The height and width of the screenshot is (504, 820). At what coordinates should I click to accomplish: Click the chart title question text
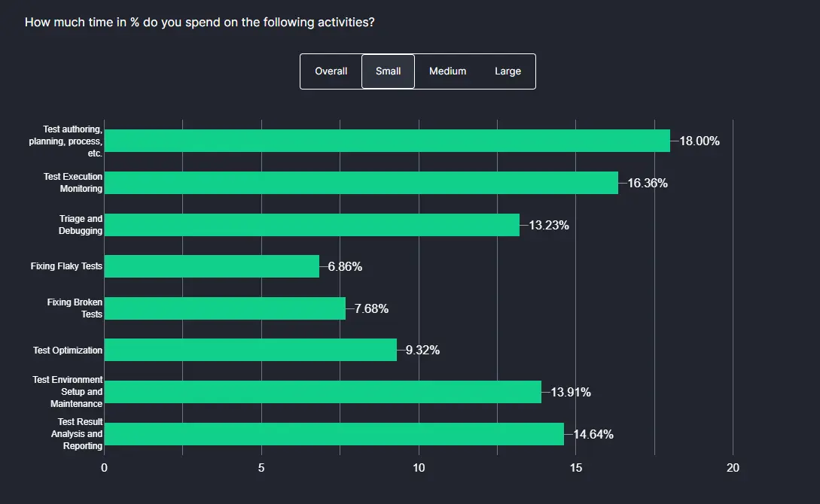[x=201, y=22]
